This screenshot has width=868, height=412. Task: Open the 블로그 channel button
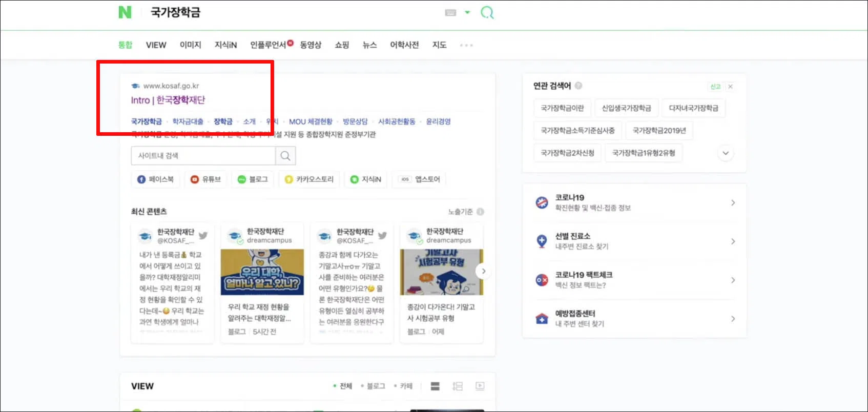tap(253, 179)
